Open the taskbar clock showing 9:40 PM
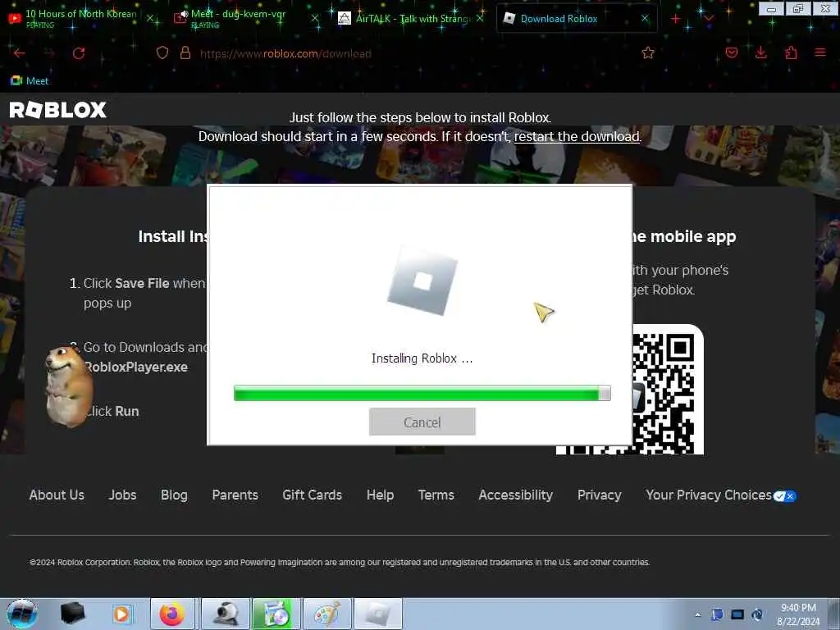The image size is (840, 630). 798,614
